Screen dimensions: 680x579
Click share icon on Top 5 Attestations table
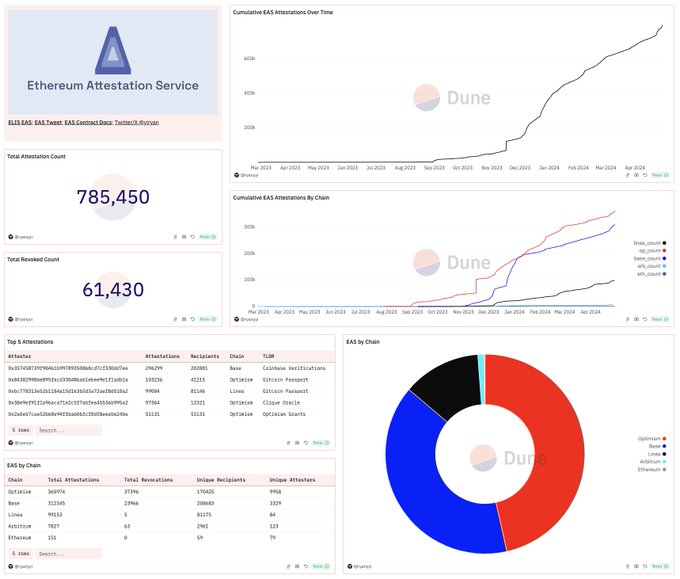288,443
